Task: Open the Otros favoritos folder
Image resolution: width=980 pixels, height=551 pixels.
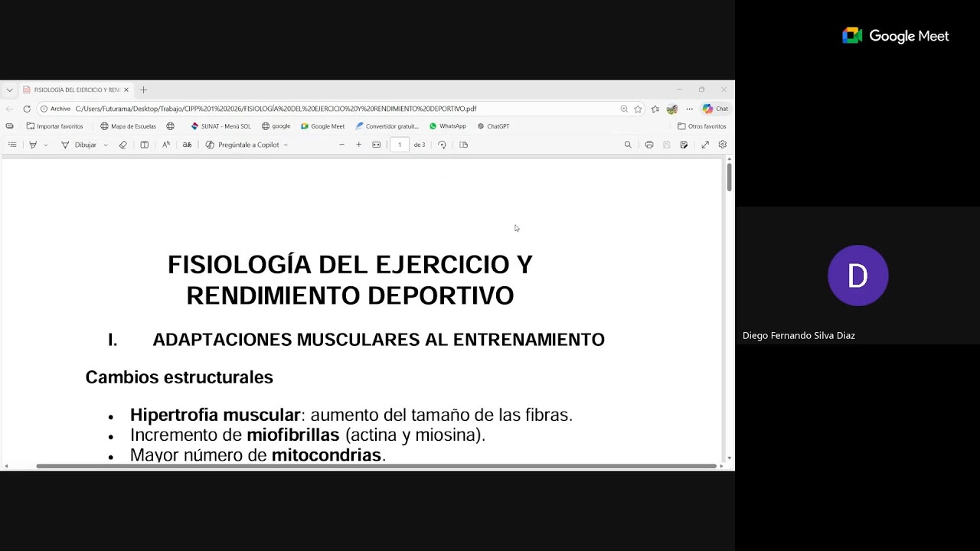Action: coord(702,126)
